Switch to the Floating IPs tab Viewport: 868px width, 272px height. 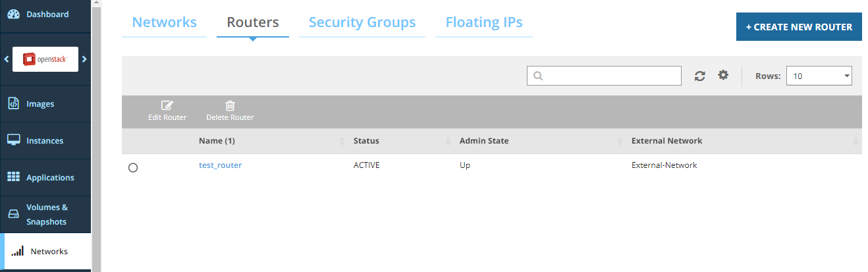coord(484,22)
